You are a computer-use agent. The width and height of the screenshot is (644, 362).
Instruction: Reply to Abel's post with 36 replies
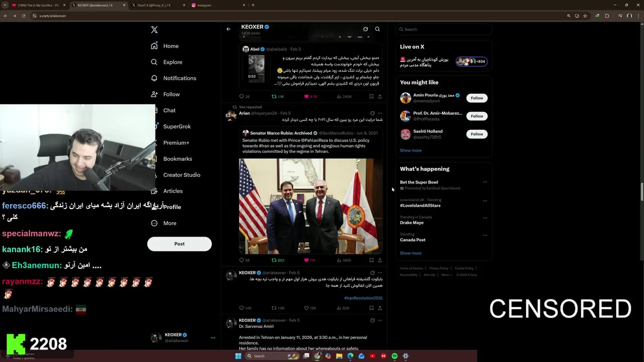pyautogui.click(x=244, y=97)
